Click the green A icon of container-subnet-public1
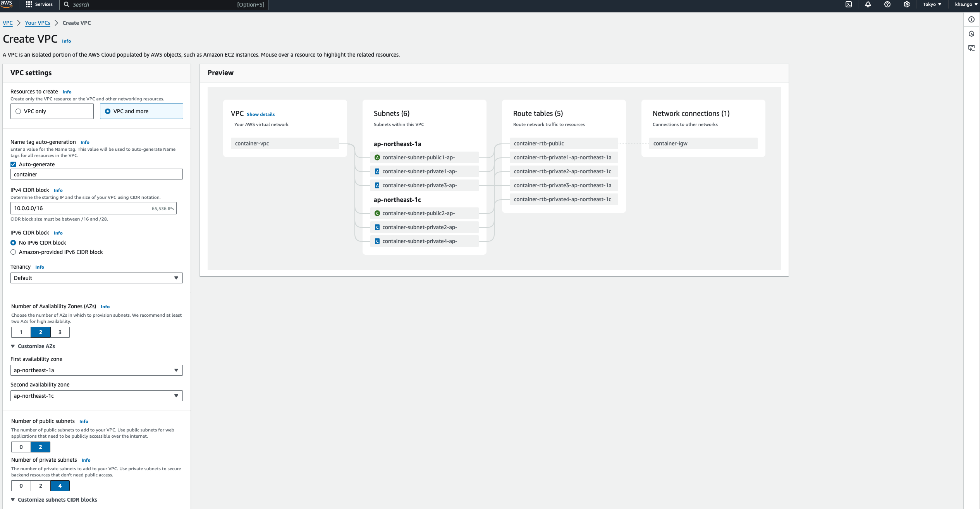 tap(377, 157)
